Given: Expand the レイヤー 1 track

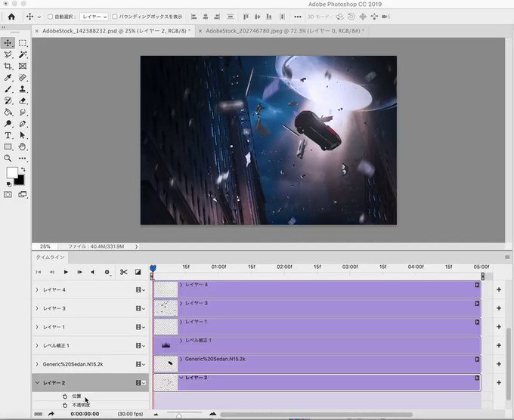Looking at the screenshot, I should pos(37,327).
